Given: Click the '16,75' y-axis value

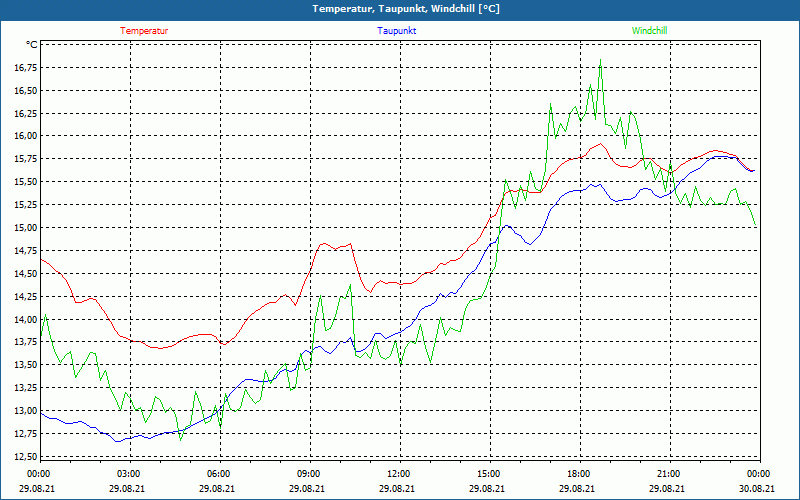Looking at the screenshot, I should click(27, 68).
